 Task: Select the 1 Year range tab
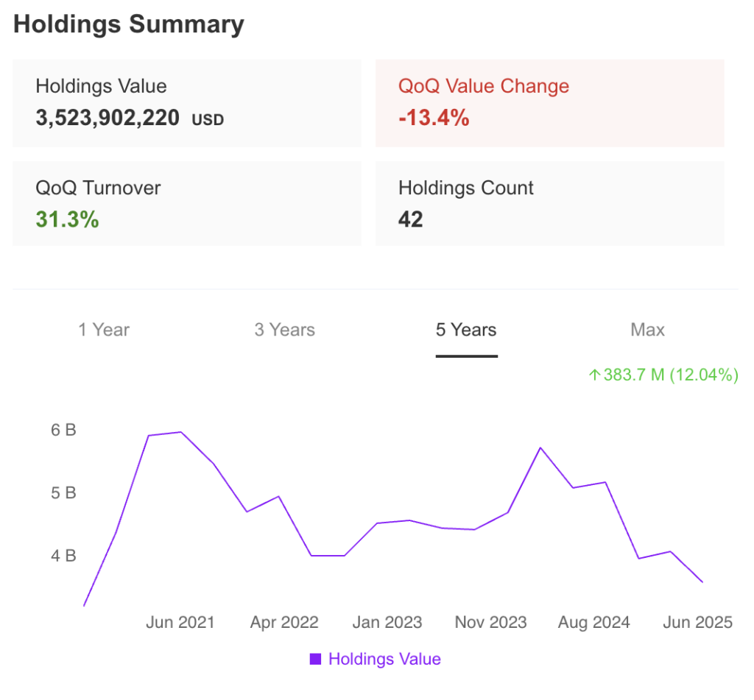point(104,330)
